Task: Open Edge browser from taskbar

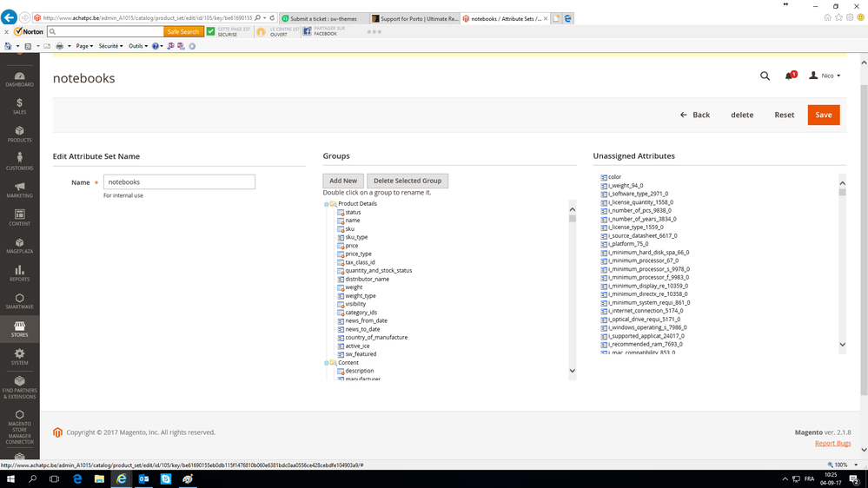Action: (77, 479)
